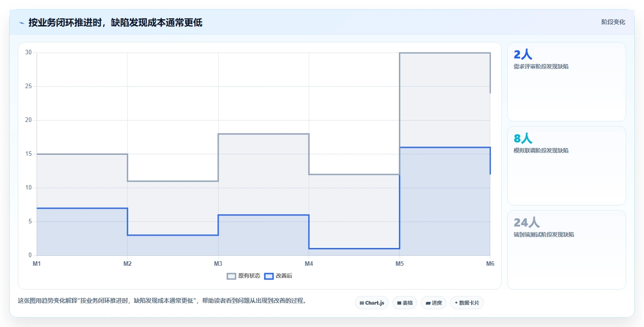Click the 表格 tag icon
This screenshot has width=644, height=327.
coord(399,303)
